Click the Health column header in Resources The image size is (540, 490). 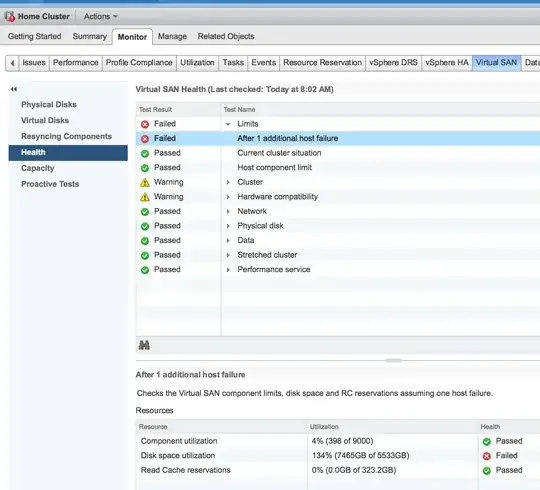tap(509, 427)
